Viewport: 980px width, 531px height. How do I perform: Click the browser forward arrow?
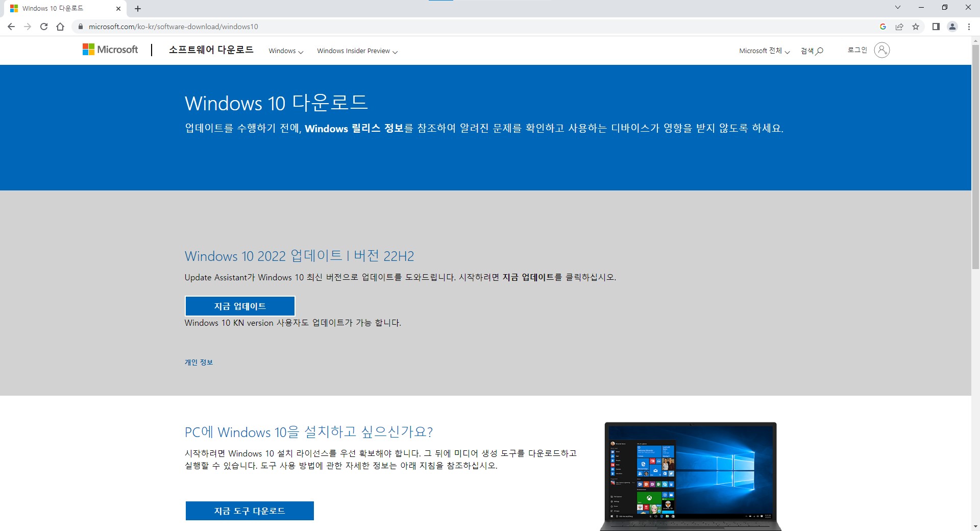[x=28, y=27]
